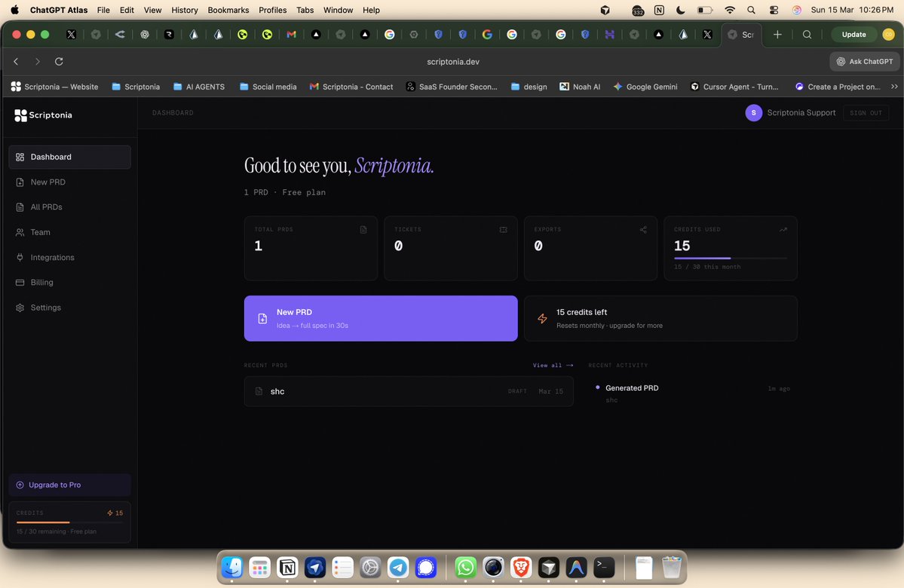The width and height of the screenshot is (904, 588).
Task: Open WhatsApp from the dock
Action: 465,568
